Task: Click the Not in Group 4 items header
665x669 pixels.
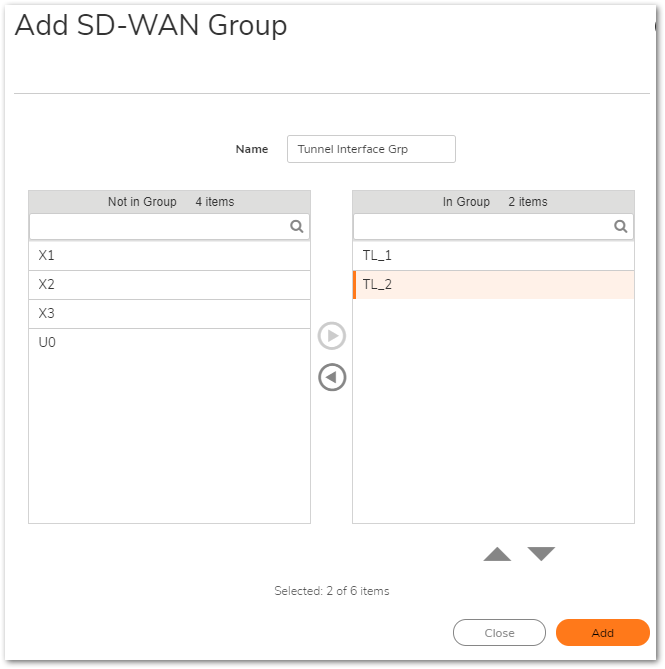Action: pos(170,202)
